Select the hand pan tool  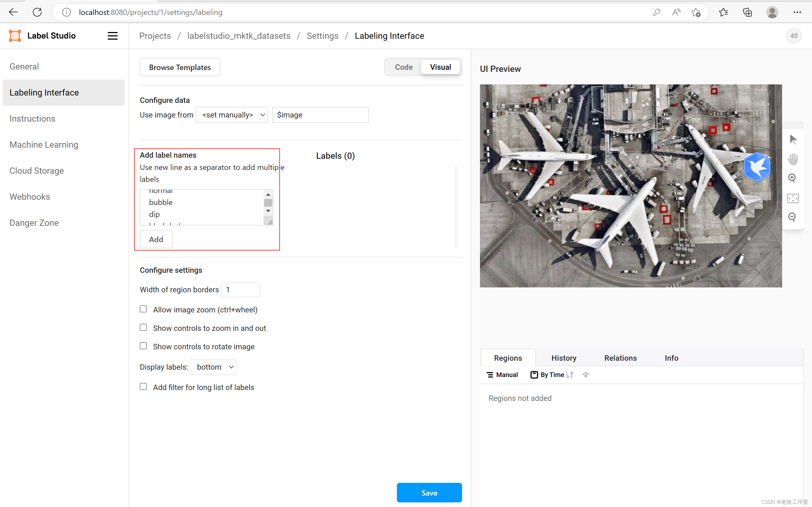793,159
